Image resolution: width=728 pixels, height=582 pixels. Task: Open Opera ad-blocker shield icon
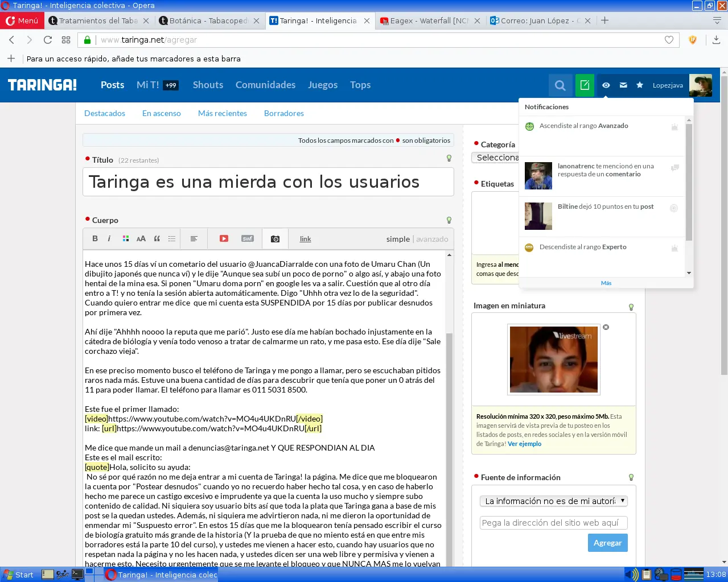[693, 40]
